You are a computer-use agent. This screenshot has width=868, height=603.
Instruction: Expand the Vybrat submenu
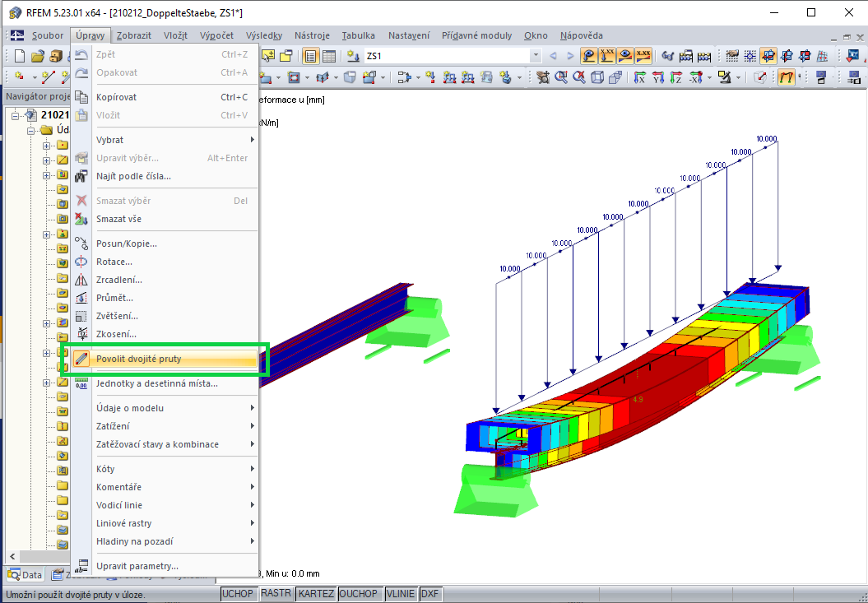click(252, 140)
